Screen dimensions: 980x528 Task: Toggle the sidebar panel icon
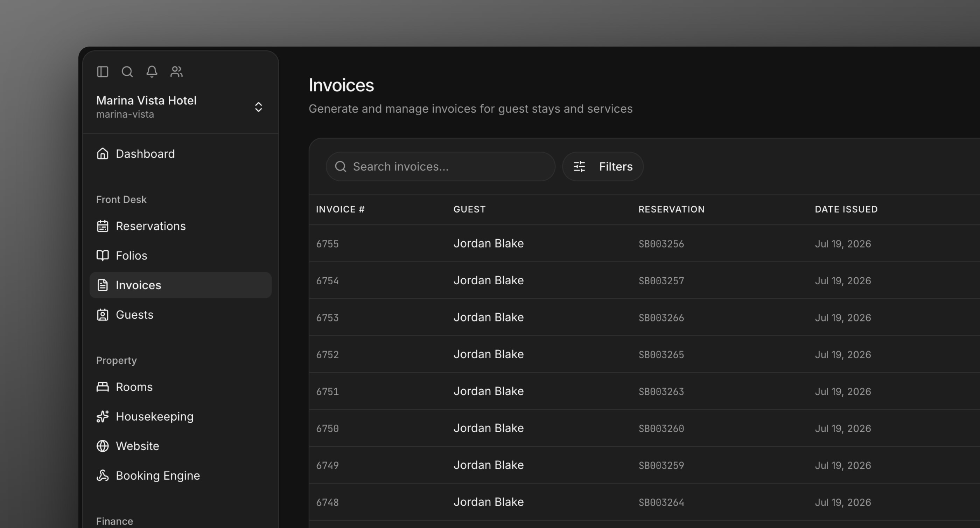(102, 71)
